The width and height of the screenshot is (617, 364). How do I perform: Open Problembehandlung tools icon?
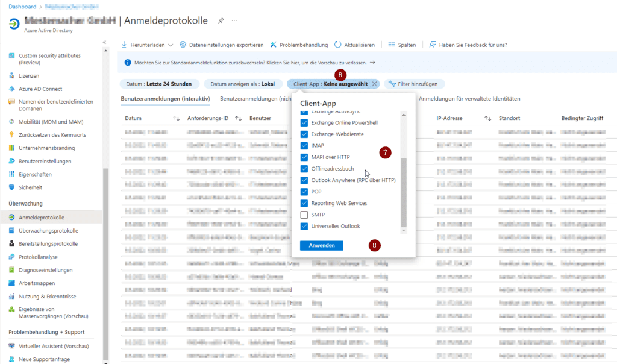point(273,45)
